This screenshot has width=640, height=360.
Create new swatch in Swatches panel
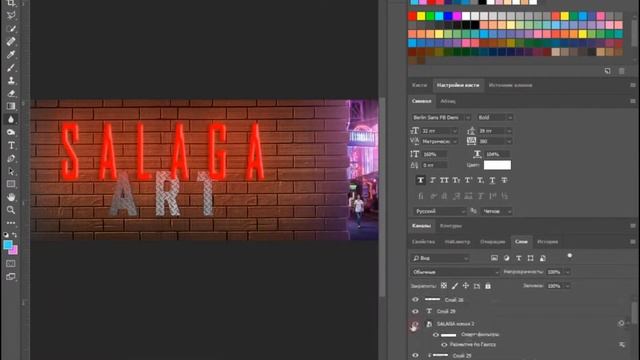tap(608, 71)
